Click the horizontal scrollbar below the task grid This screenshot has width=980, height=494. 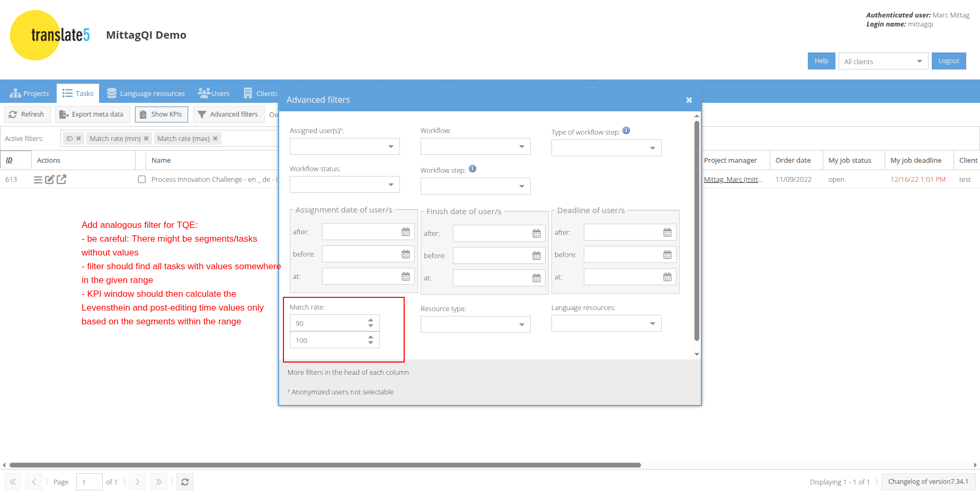(x=325, y=465)
